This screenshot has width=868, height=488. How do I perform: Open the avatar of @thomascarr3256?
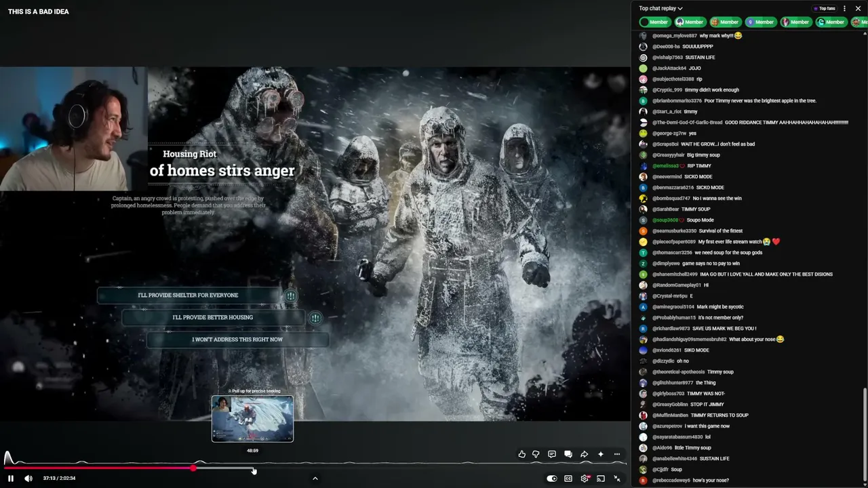click(644, 252)
